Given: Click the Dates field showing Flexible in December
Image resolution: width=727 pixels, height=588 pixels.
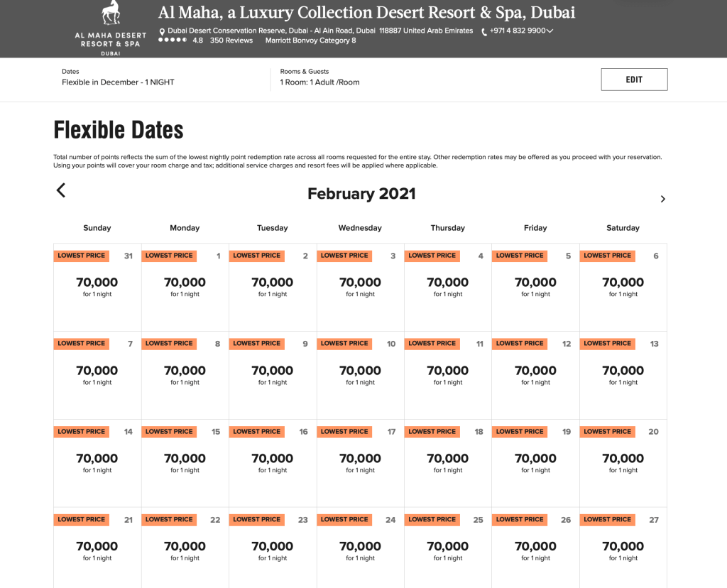Looking at the screenshot, I should pos(118,77).
